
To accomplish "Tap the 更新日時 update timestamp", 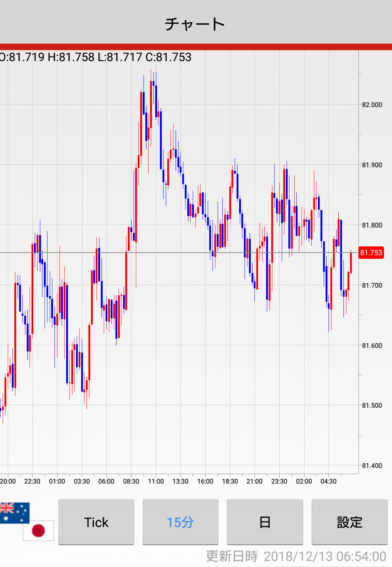I will [x=296, y=556].
